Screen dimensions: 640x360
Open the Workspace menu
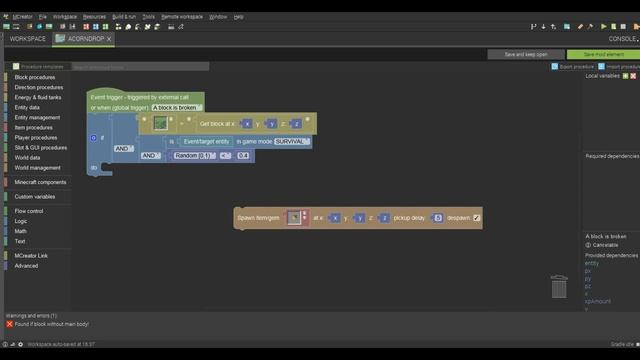(64, 17)
